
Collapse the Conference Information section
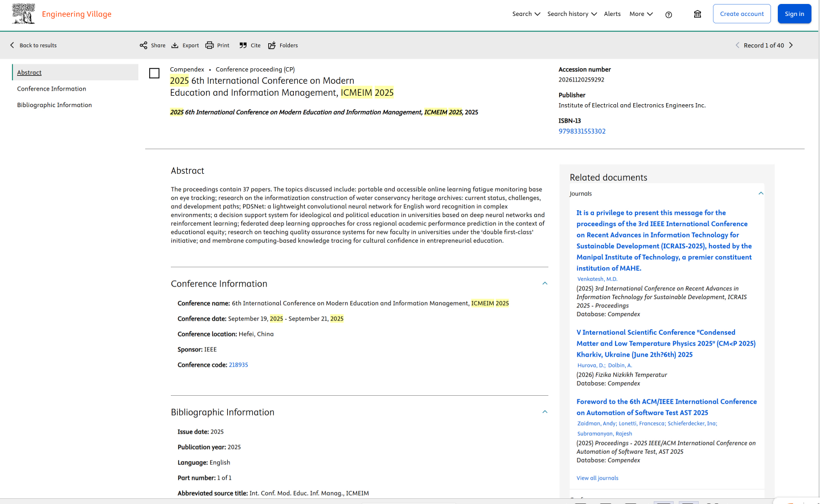545,284
